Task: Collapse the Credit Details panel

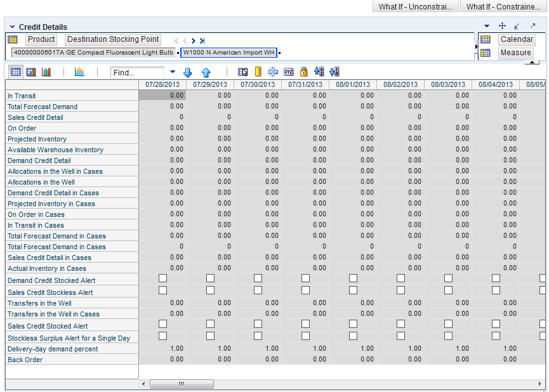Action: [11, 27]
